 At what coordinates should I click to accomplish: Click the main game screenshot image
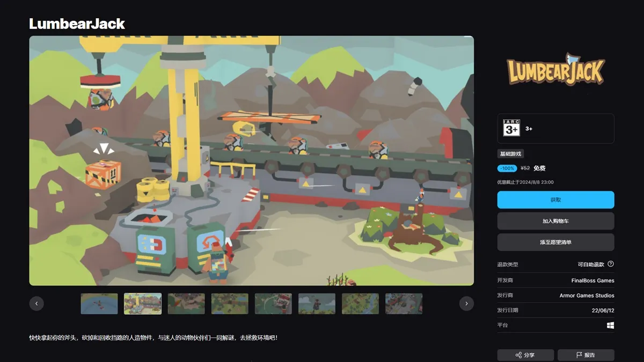[x=252, y=161]
